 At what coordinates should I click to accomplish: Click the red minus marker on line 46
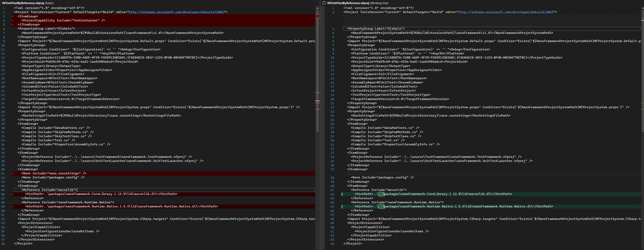tap(13, 194)
